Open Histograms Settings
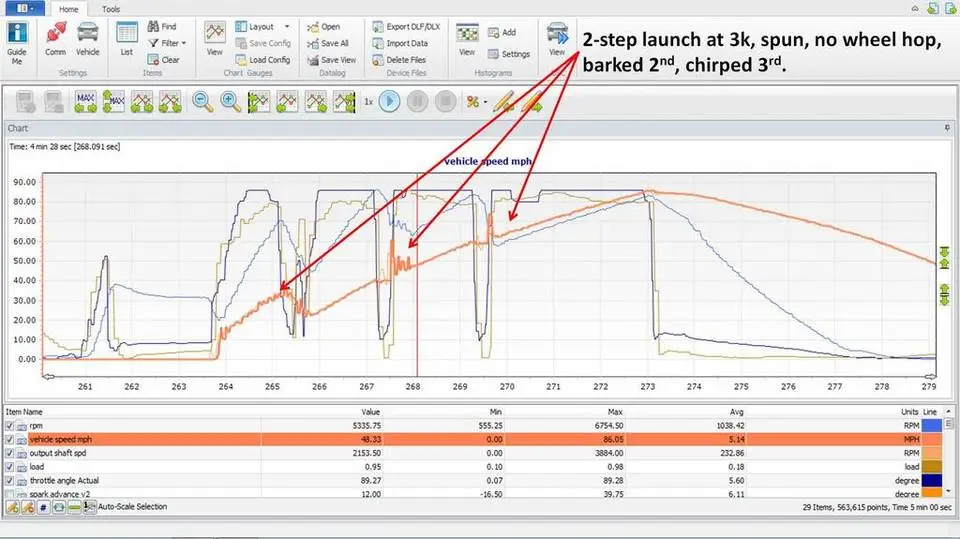This screenshot has height=539, width=960. click(509, 54)
